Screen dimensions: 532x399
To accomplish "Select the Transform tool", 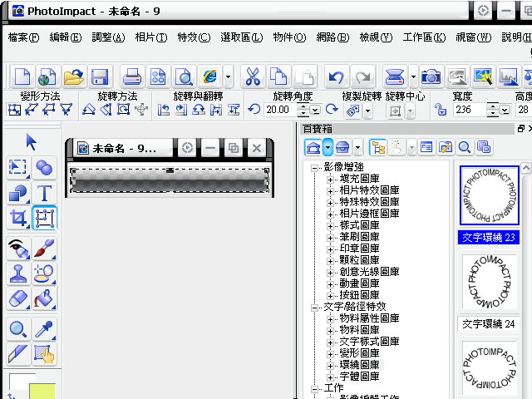I will (x=44, y=218).
